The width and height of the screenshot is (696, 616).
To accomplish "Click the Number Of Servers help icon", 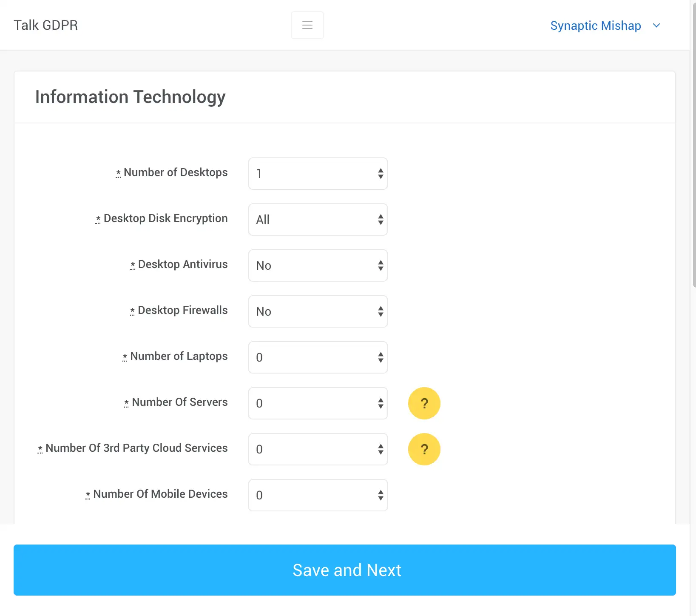I will 424,403.
